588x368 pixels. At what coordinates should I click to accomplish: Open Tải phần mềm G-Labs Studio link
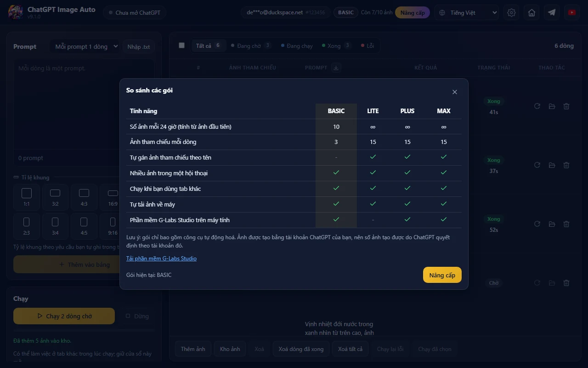coord(161,259)
